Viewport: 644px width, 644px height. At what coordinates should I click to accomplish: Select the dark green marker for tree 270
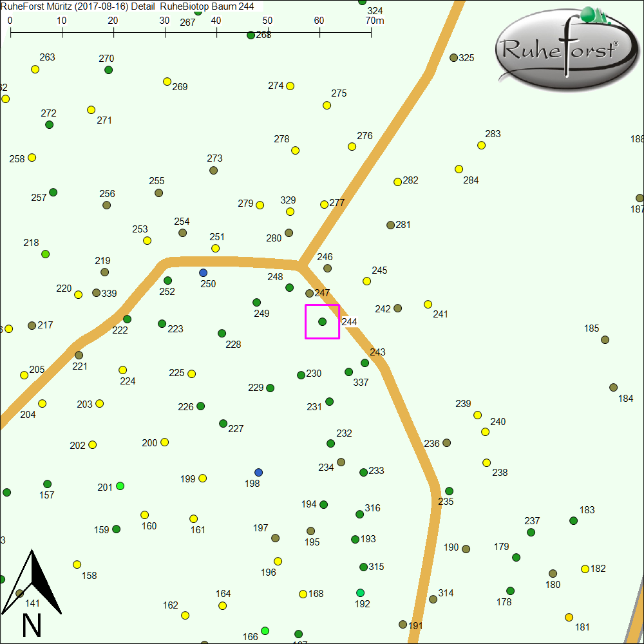tap(108, 70)
